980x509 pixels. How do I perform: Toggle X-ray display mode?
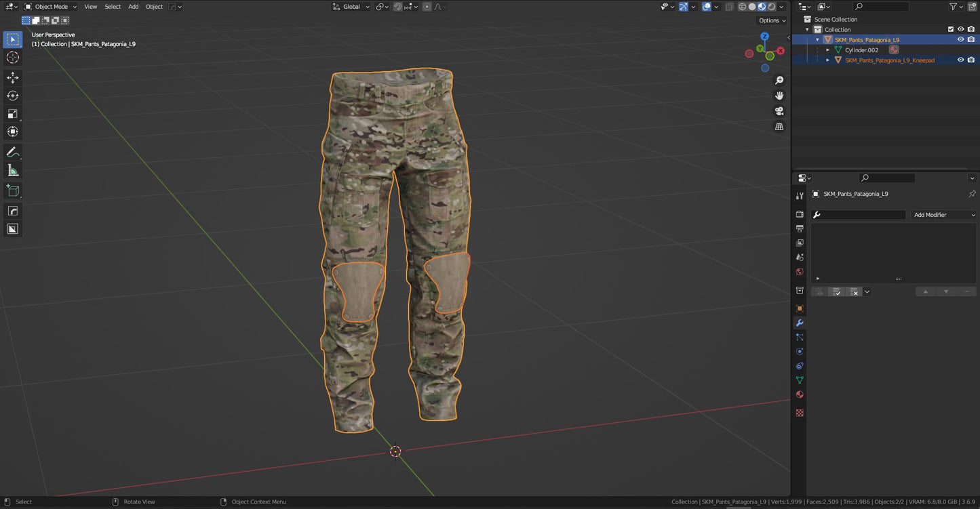(729, 7)
